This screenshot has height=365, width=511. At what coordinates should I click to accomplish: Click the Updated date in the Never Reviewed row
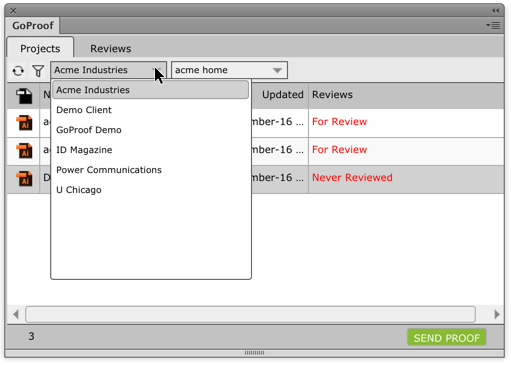click(278, 178)
